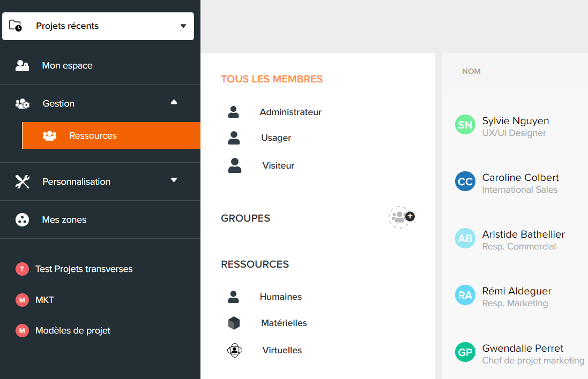Filter members by Usager
The height and width of the screenshot is (379, 588).
[x=276, y=138]
